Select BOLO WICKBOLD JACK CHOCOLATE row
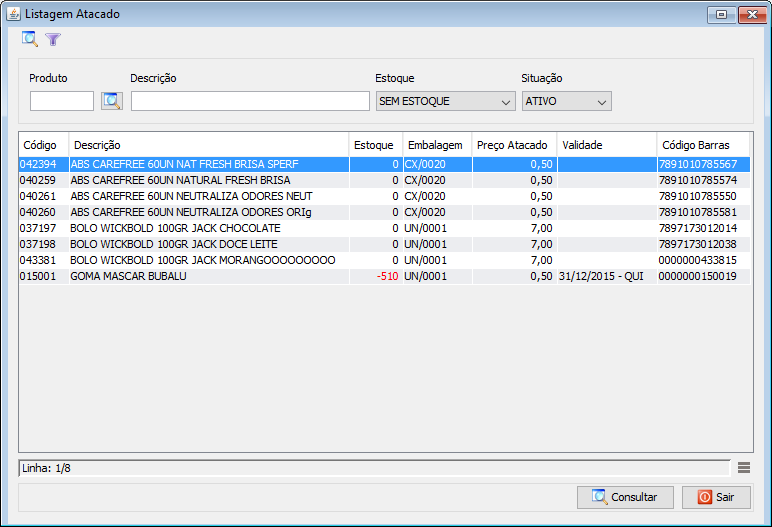 tap(200, 228)
